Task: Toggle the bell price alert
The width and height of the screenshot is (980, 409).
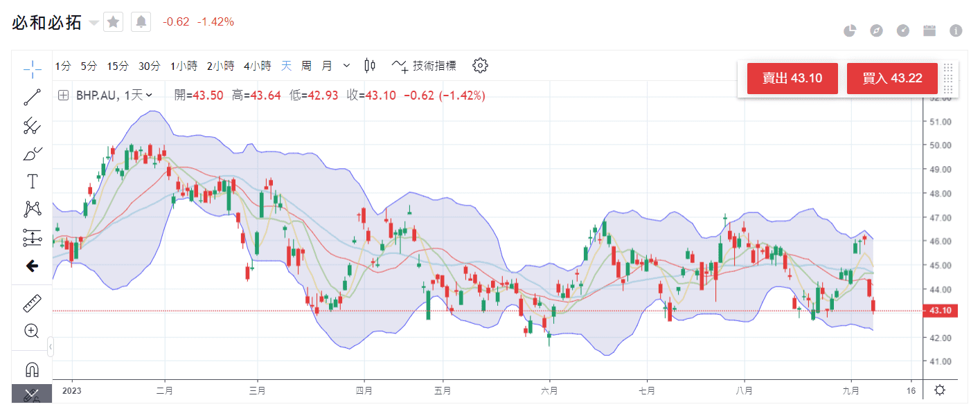Action: click(x=141, y=22)
